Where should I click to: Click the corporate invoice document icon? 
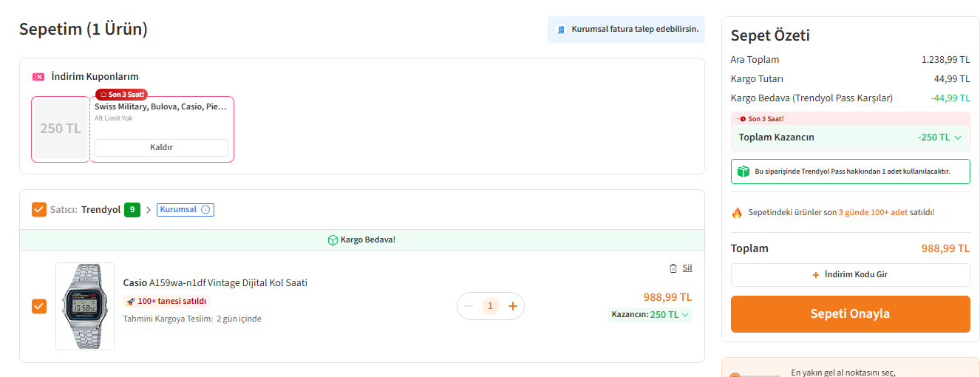point(561,30)
